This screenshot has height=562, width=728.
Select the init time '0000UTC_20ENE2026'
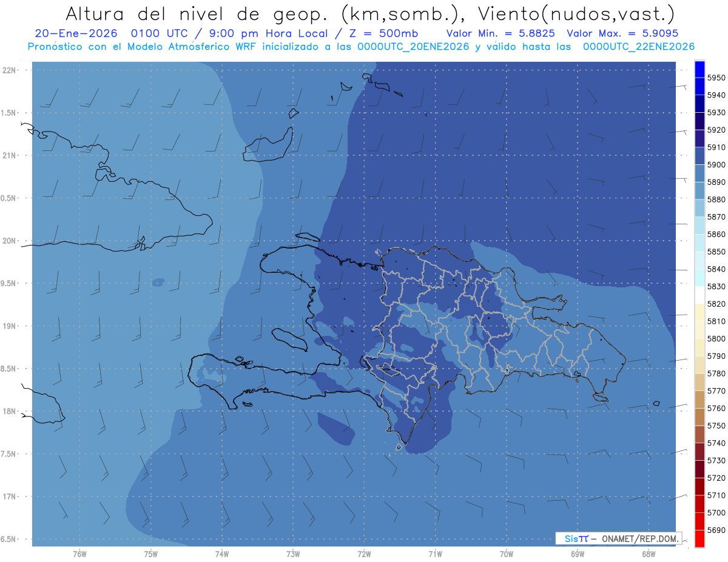413,47
